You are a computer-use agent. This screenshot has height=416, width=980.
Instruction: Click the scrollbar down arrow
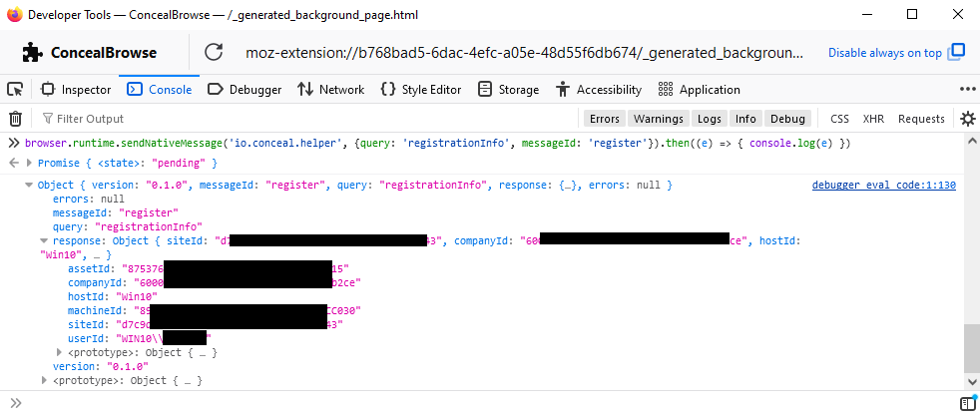click(x=971, y=382)
